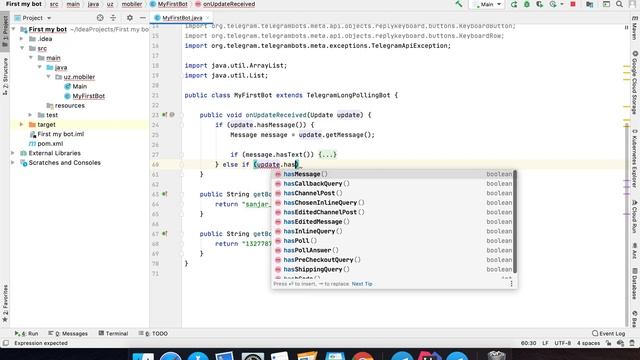Select First my bot.iml file
This screenshot has width=640, height=360.
[x=60, y=134]
